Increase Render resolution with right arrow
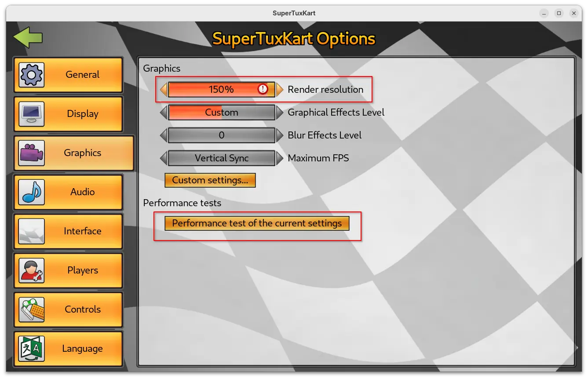 [280, 90]
